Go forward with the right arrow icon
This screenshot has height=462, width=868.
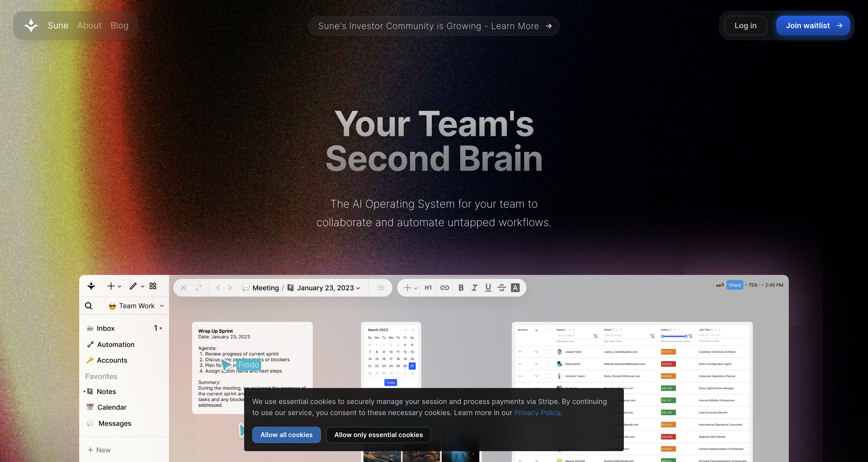click(x=230, y=288)
